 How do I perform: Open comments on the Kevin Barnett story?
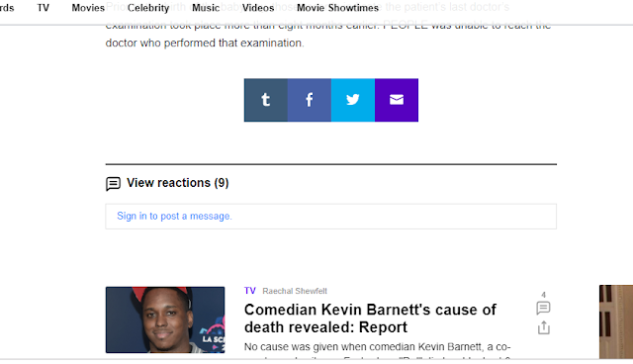coord(543,308)
